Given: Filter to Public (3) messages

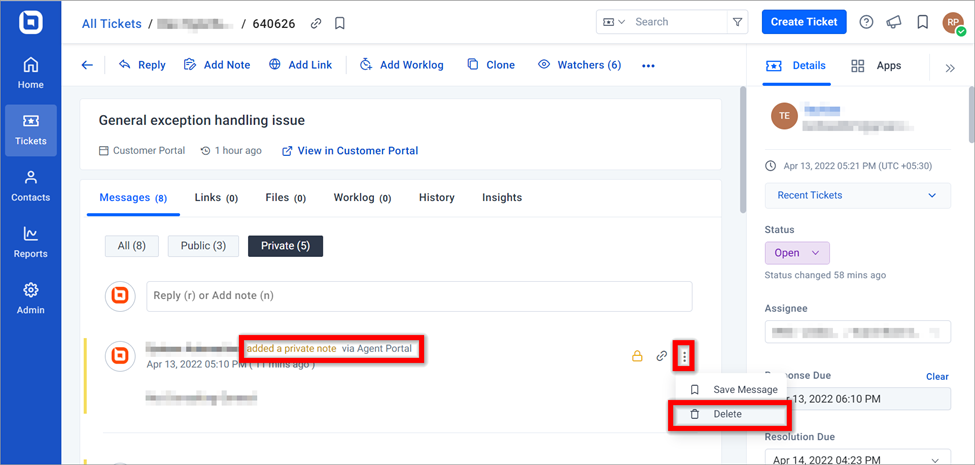Looking at the screenshot, I should [x=203, y=246].
